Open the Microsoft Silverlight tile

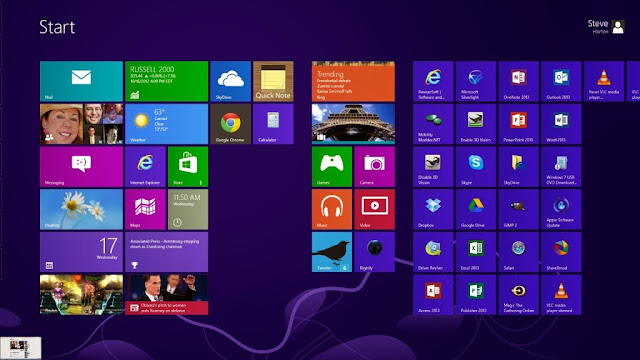click(x=476, y=81)
